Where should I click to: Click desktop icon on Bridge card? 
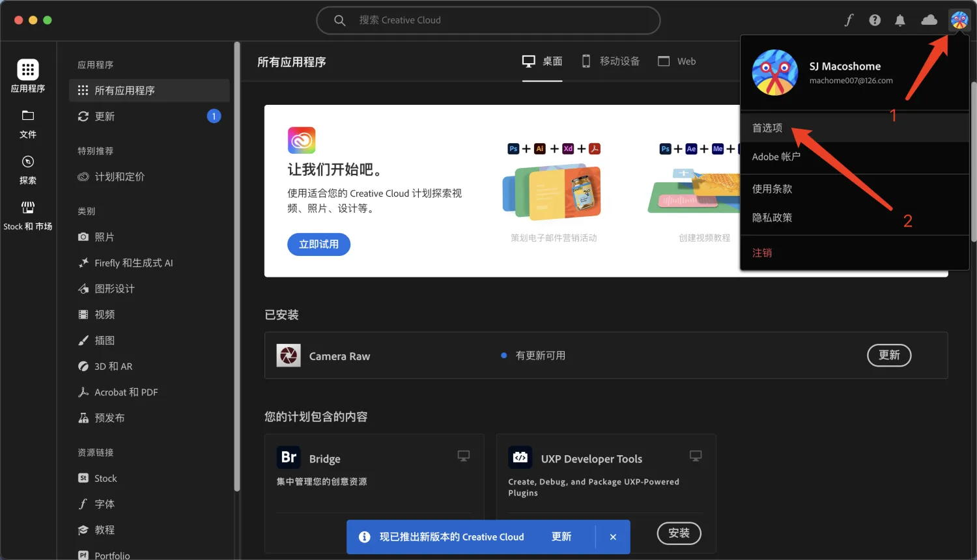464,456
